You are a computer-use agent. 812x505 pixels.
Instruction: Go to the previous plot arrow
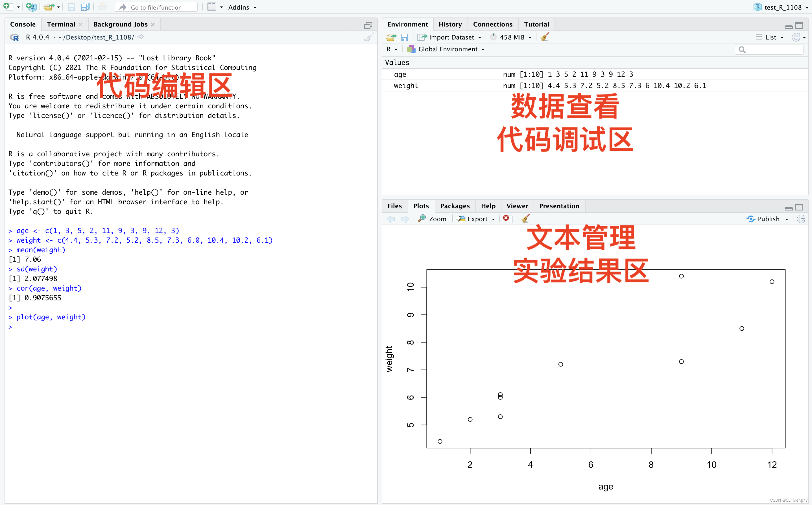click(x=391, y=219)
